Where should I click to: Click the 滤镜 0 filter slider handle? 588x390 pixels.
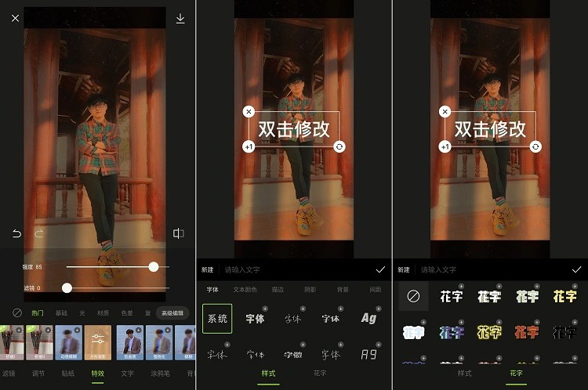pyautogui.click(x=67, y=287)
